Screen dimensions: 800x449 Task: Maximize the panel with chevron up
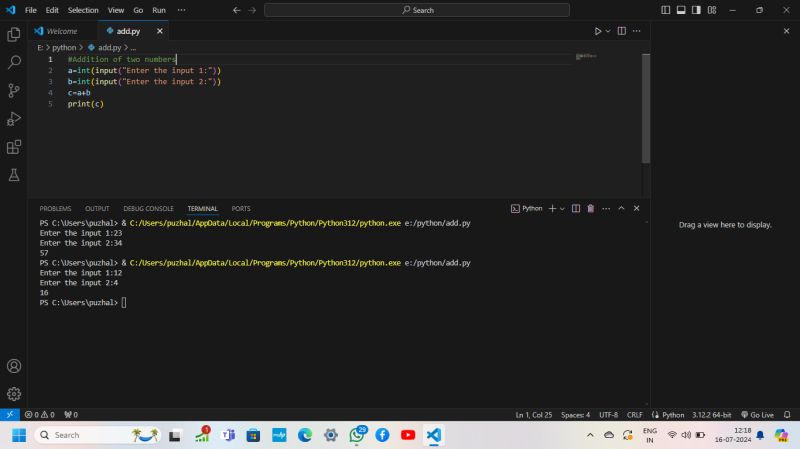621,208
